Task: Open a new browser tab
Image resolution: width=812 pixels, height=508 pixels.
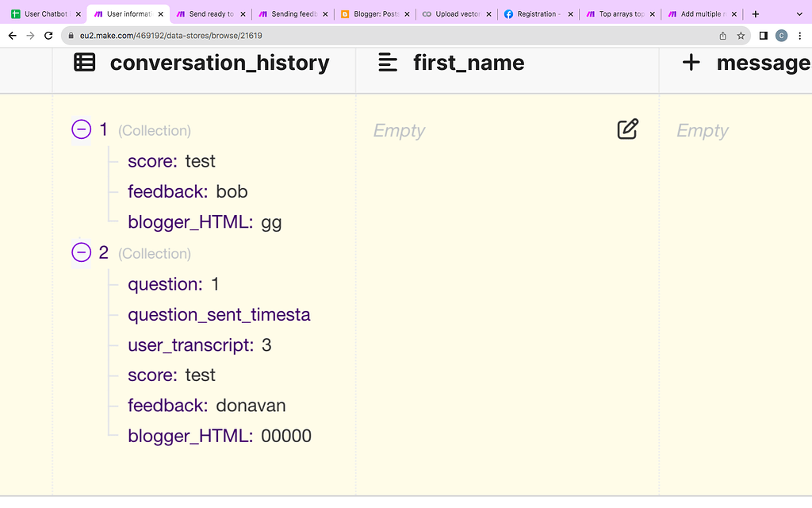Action: [755, 13]
